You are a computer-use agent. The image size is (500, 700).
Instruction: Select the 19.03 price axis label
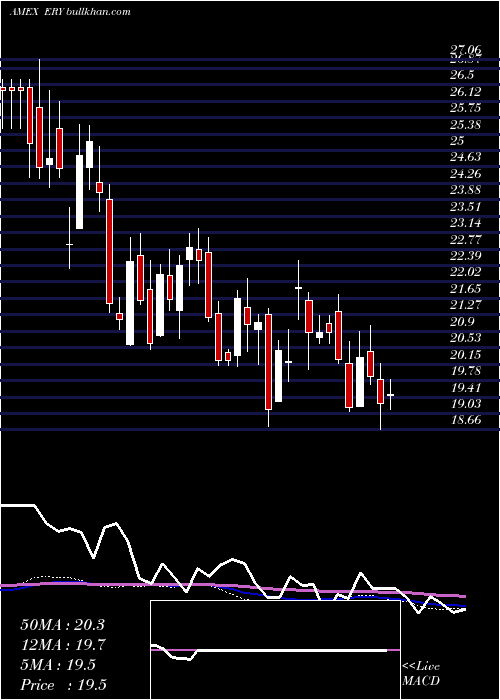click(465, 404)
